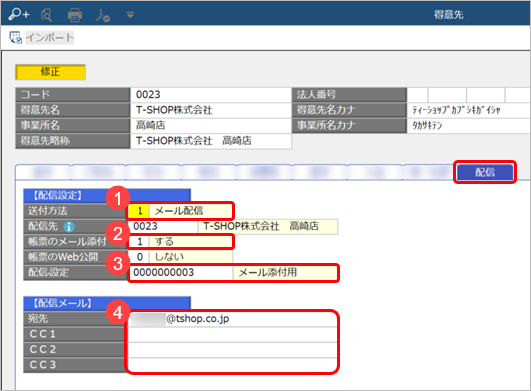The height and width of the screenshot is (391, 531).
Task: Click the CC2 email field
Action: tap(232, 349)
